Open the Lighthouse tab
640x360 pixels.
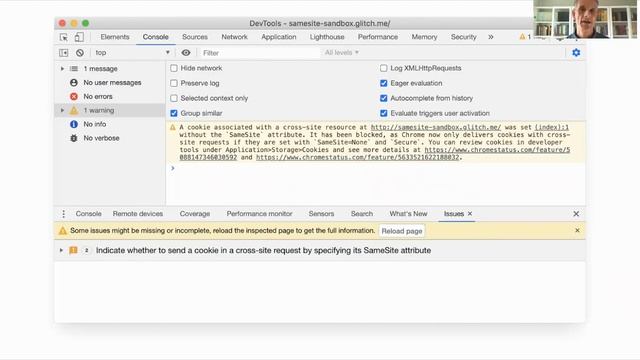pyautogui.click(x=327, y=37)
